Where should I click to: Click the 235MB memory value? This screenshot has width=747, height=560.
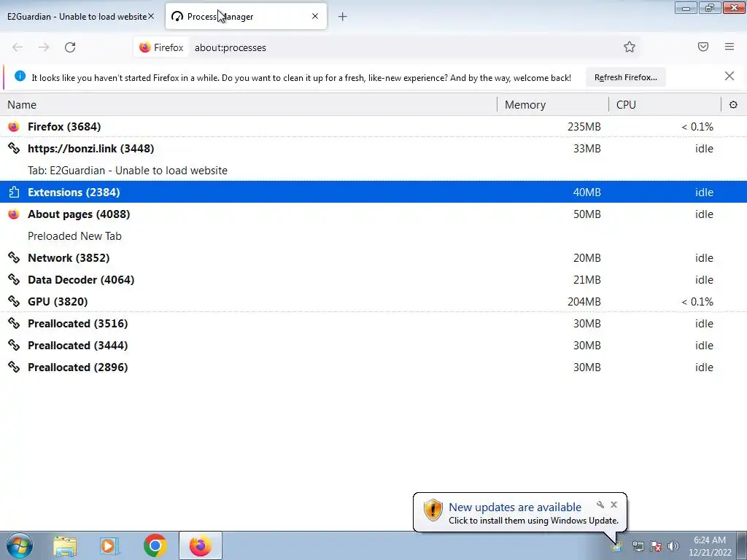584,127
